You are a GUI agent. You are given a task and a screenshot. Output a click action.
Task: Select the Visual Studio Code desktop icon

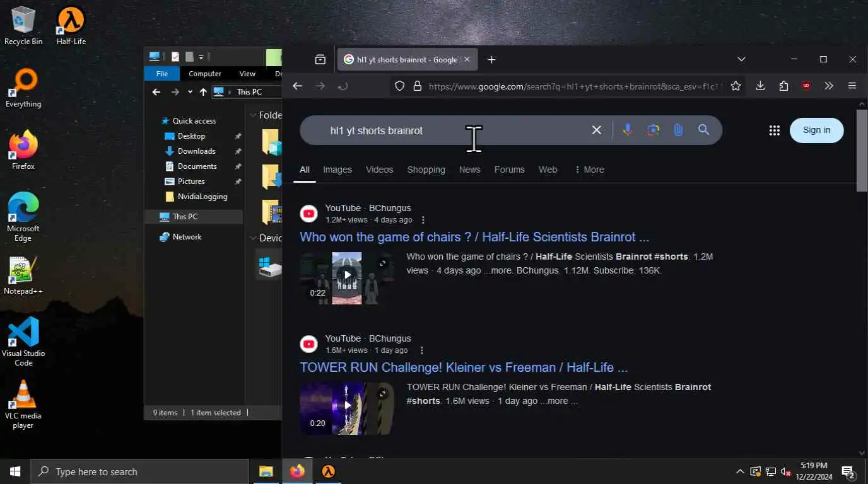tap(23, 342)
